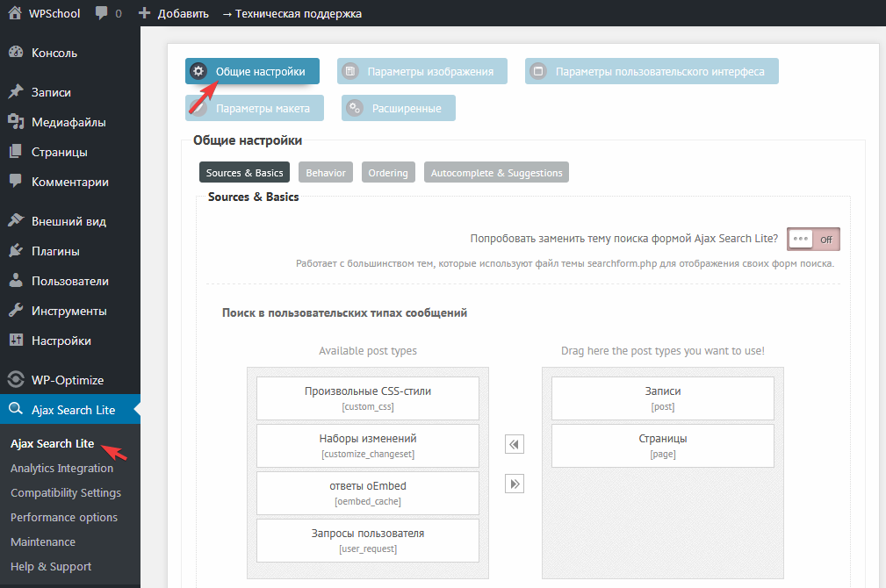This screenshot has height=588, width=886.
Task: Switch to the Behavior tab
Action: coord(326,173)
